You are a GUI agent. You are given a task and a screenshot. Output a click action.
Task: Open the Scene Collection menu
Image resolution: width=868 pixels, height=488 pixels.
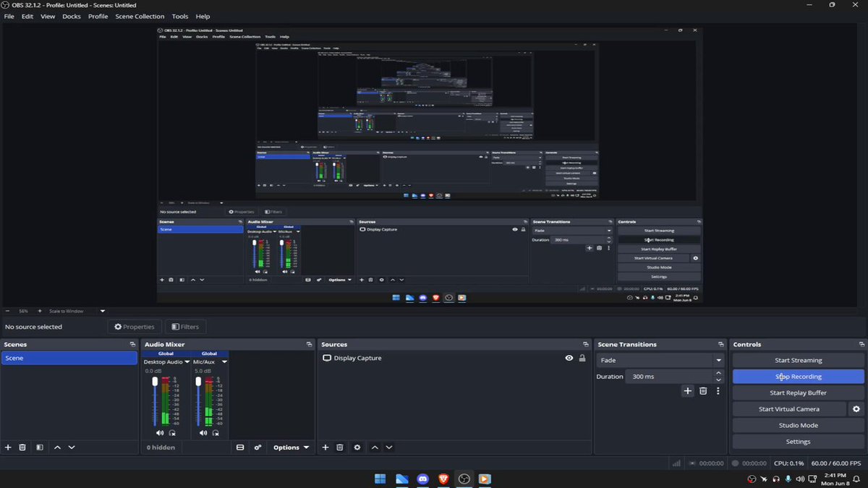coord(140,16)
